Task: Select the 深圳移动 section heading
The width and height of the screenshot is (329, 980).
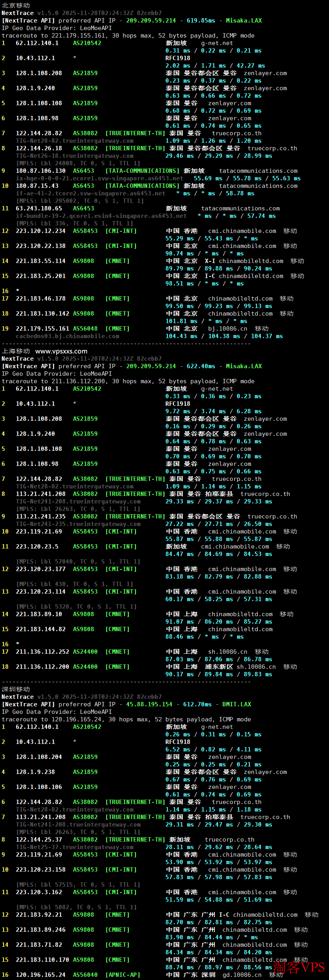Action: pyautogui.click(x=16, y=689)
